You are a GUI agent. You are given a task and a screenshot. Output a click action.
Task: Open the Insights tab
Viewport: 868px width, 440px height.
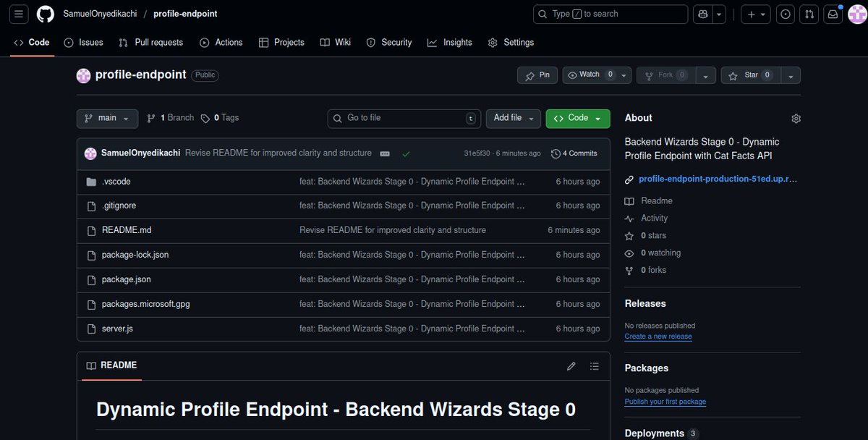(450, 43)
